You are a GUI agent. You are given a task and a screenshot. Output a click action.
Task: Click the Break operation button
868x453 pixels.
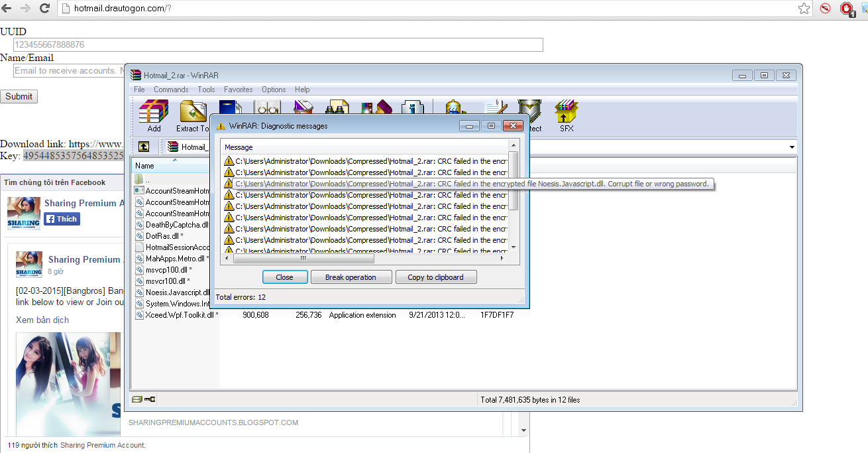(x=351, y=277)
